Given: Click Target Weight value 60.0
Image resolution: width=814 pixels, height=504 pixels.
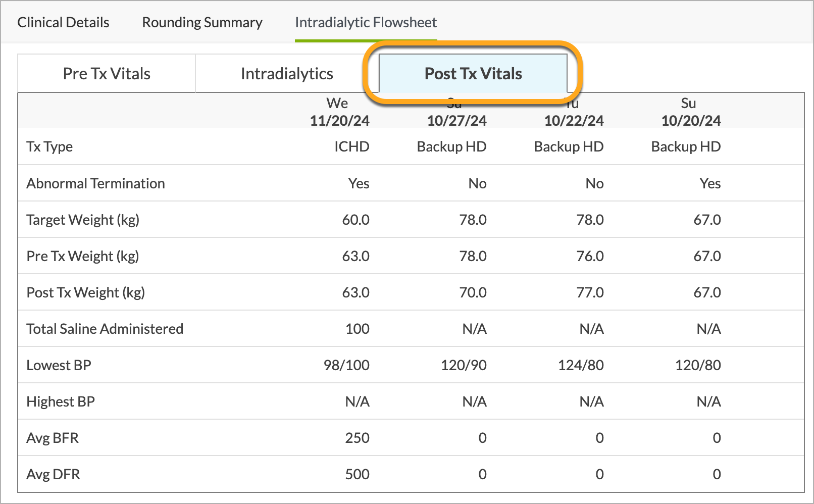Looking at the screenshot, I should click(x=355, y=220).
